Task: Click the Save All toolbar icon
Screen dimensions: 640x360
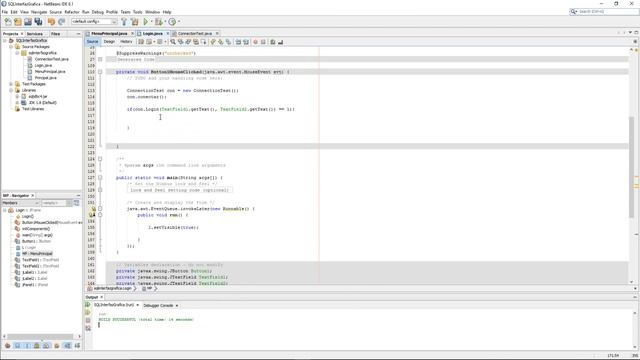Action: coord(38,22)
